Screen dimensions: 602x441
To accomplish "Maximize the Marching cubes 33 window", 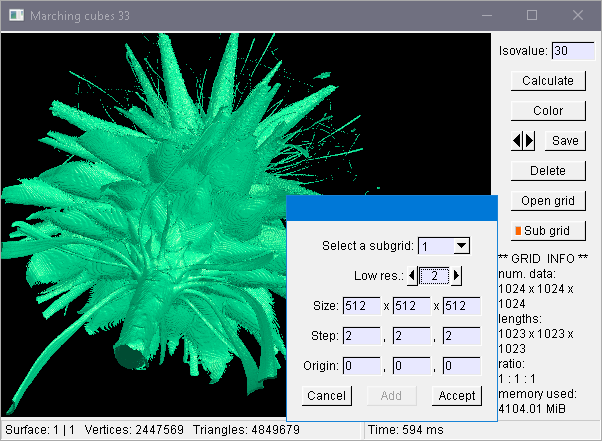I will [532, 16].
